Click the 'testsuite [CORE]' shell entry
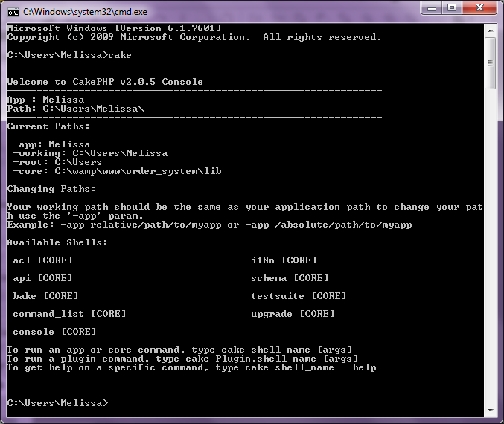This screenshot has width=504, height=424. pyautogui.click(x=299, y=296)
